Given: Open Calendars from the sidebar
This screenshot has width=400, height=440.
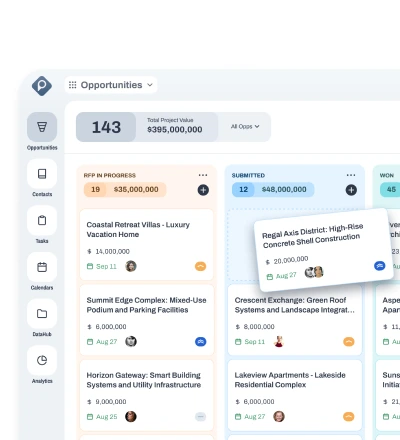Looking at the screenshot, I should (42, 267).
